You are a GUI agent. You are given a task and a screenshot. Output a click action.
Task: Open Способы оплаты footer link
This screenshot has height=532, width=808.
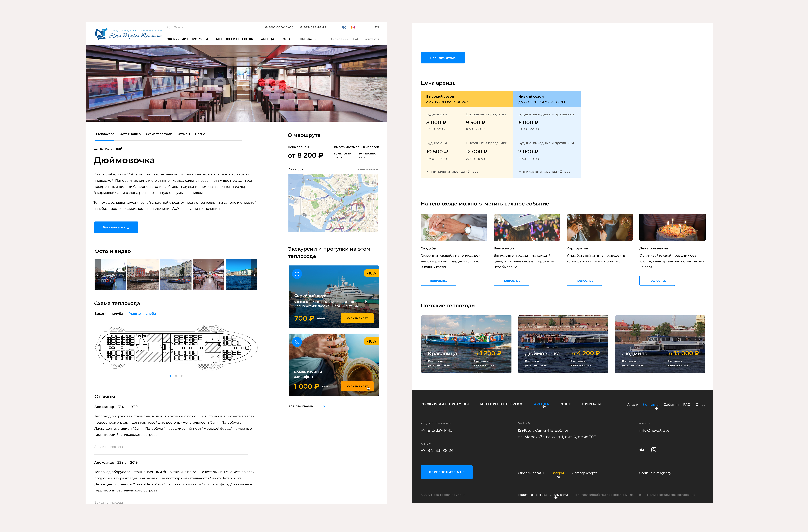coord(531,473)
